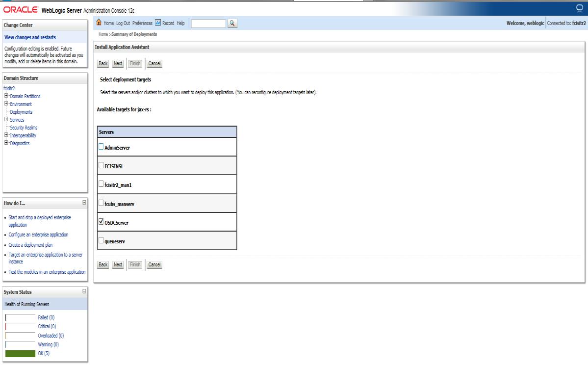Click the Diagnostics tree link

click(20, 143)
